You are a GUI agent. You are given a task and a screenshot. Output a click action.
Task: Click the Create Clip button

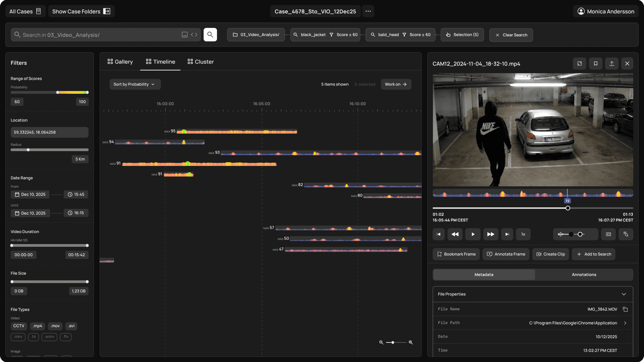[551, 254]
